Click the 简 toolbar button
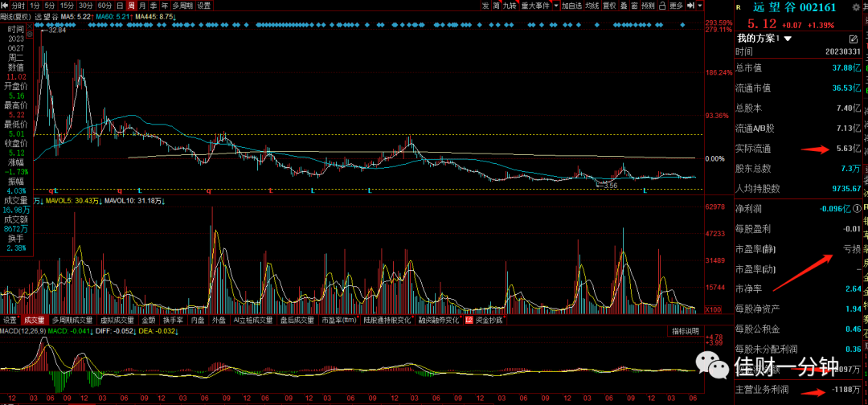This screenshot has height=405, width=868. [497, 6]
